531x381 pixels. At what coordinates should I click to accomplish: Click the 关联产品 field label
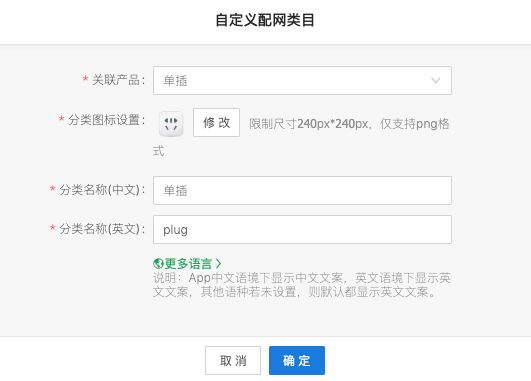pyautogui.click(x=119, y=80)
